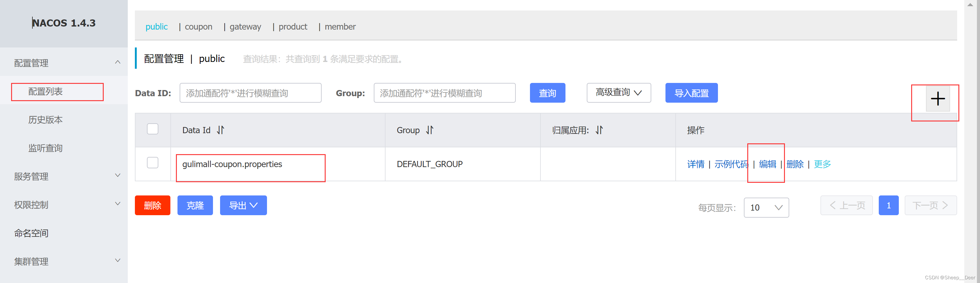Image resolution: width=980 pixels, height=283 pixels.
Task: Expand the 服务管理 sidebar section
Action: (118, 175)
